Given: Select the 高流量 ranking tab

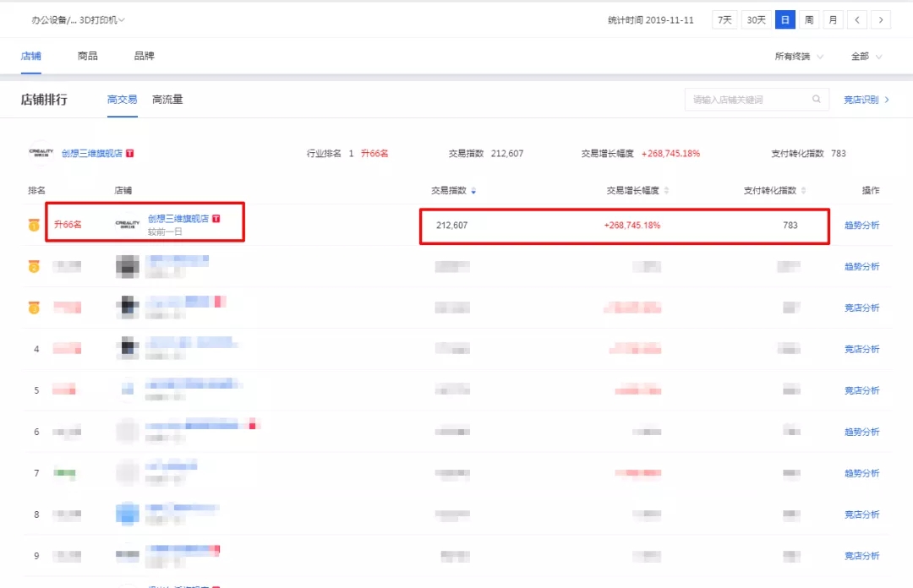Looking at the screenshot, I should tap(167, 100).
